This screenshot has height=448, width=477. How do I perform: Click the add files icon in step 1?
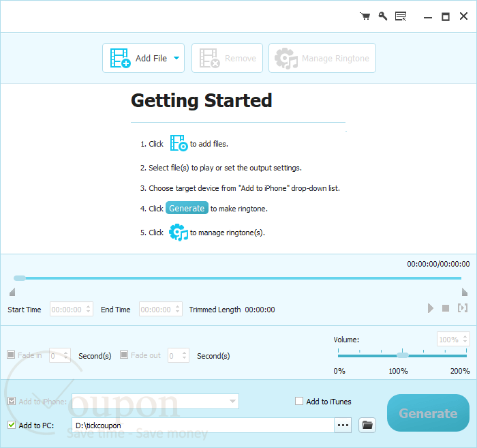click(179, 143)
